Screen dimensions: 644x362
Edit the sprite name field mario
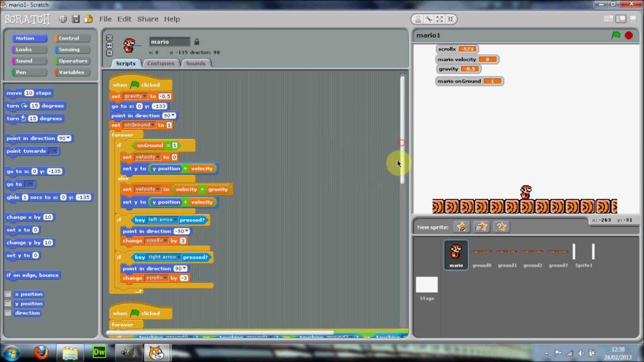pyautogui.click(x=170, y=42)
